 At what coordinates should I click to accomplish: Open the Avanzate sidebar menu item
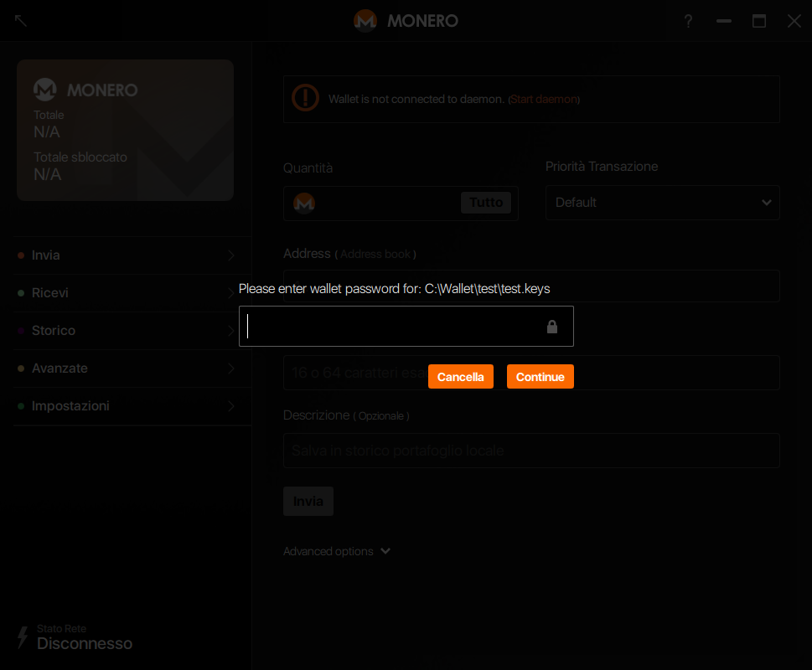132,368
